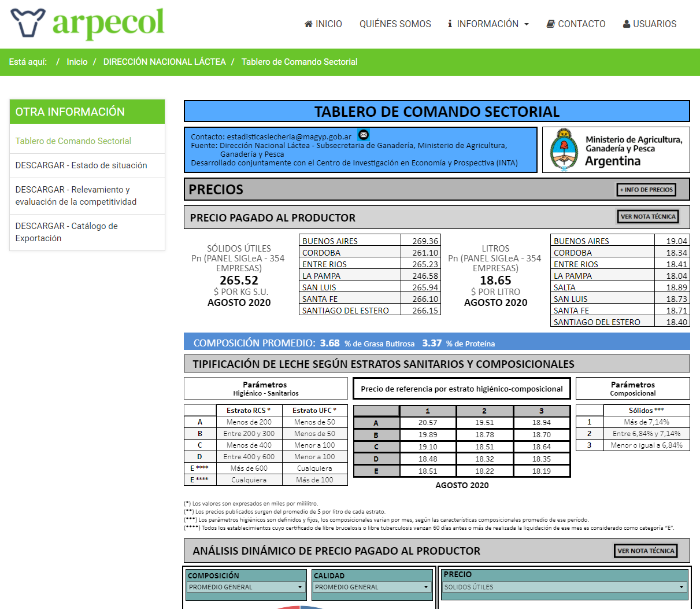The image size is (700, 609).
Task: Click the 3.37 % Proteína value
Action: pos(432,343)
